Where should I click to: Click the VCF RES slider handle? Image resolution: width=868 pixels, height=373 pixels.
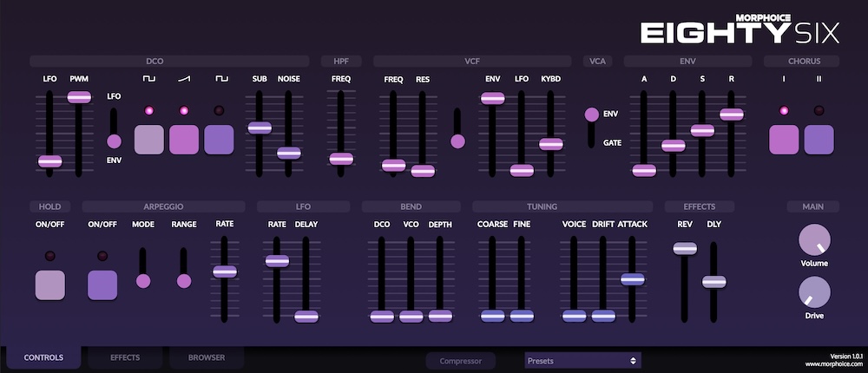click(423, 171)
